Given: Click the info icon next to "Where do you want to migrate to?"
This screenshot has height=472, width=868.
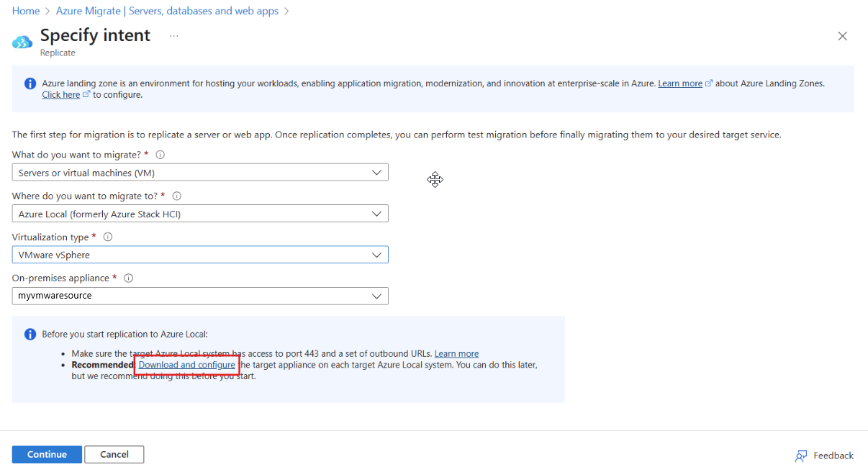Looking at the screenshot, I should (177, 196).
